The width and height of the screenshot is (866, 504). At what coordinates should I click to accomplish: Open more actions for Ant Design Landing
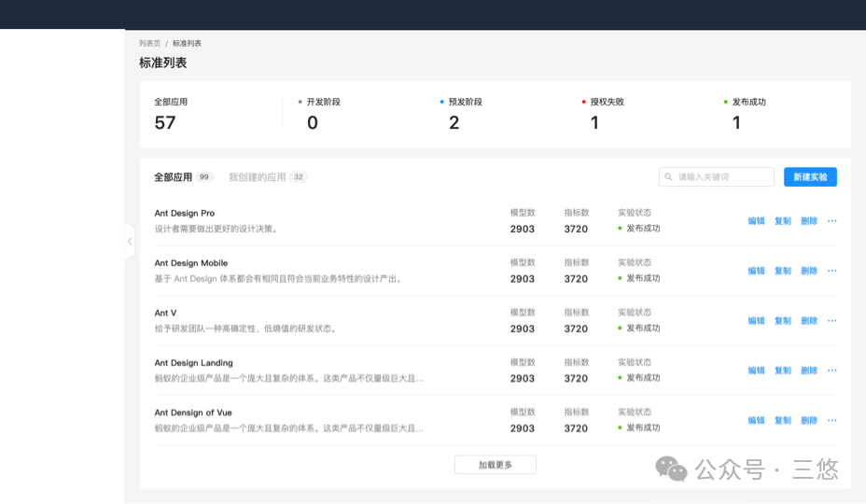[x=831, y=371]
